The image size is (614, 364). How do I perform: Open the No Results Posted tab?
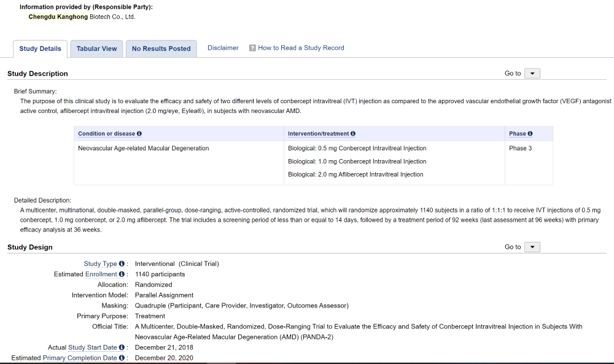tap(161, 49)
